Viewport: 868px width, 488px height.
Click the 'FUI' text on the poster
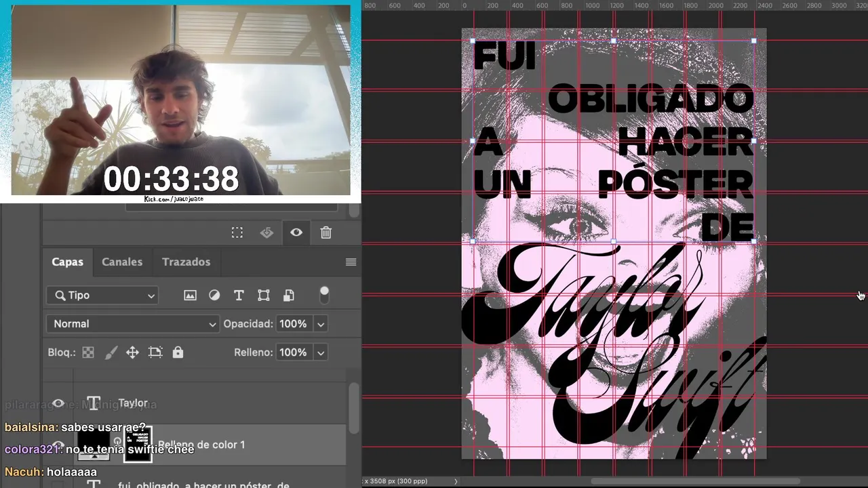[505, 56]
